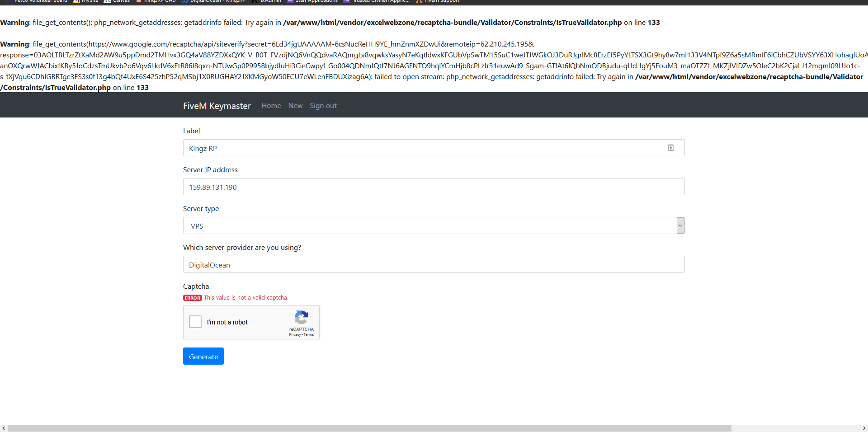Check the I'm not a robot checkbox
This screenshot has height=432, width=868.
click(x=195, y=322)
